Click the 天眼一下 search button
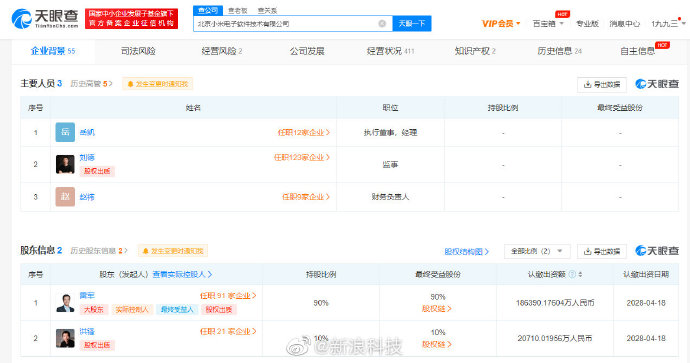690x363 pixels. point(412,23)
